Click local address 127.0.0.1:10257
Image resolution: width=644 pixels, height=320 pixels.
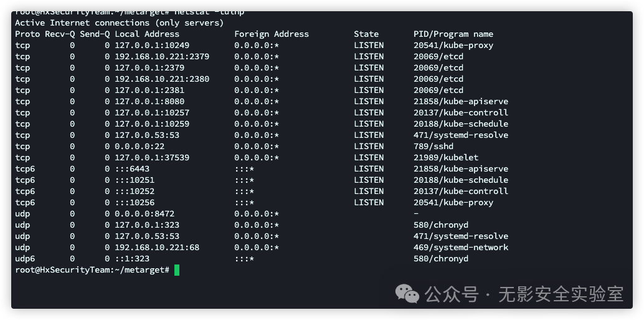[x=152, y=113]
